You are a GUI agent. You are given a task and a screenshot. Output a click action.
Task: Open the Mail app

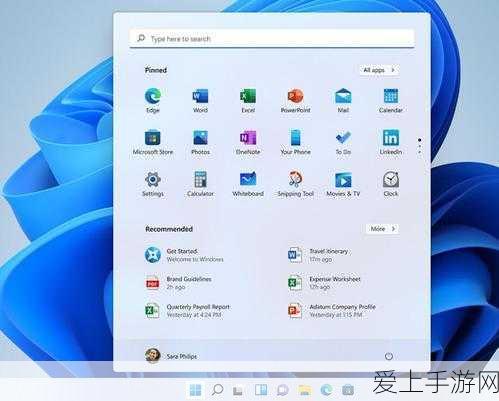click(343, 100)
